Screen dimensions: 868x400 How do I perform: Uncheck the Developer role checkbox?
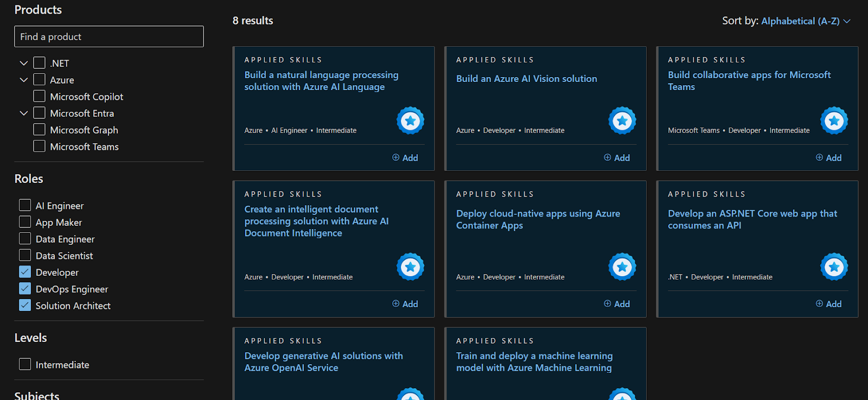25,272
